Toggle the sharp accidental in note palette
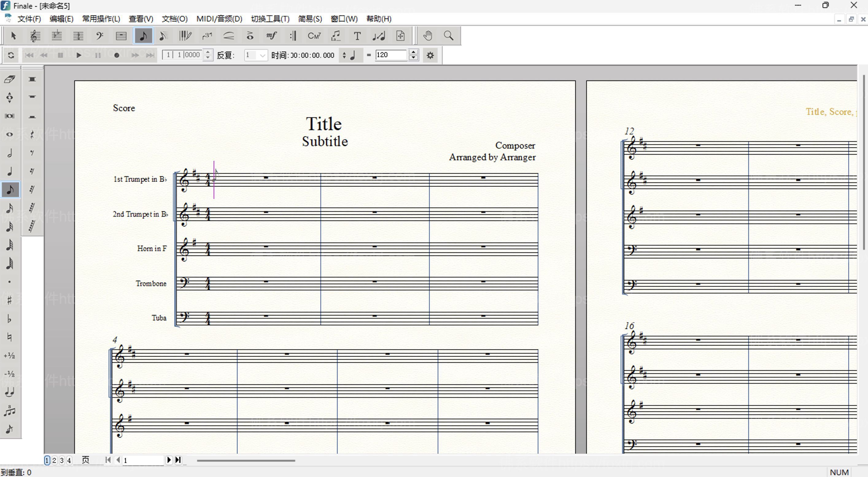The height and width of the screenshot is (477, 868). click(x=10, y=300)
